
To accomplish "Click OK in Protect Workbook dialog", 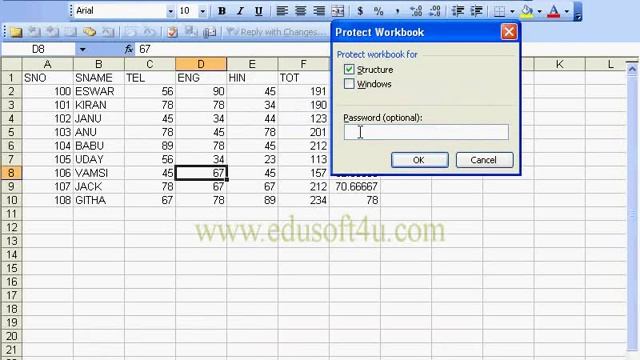I will pyautogui.click(x=419, y=160).
